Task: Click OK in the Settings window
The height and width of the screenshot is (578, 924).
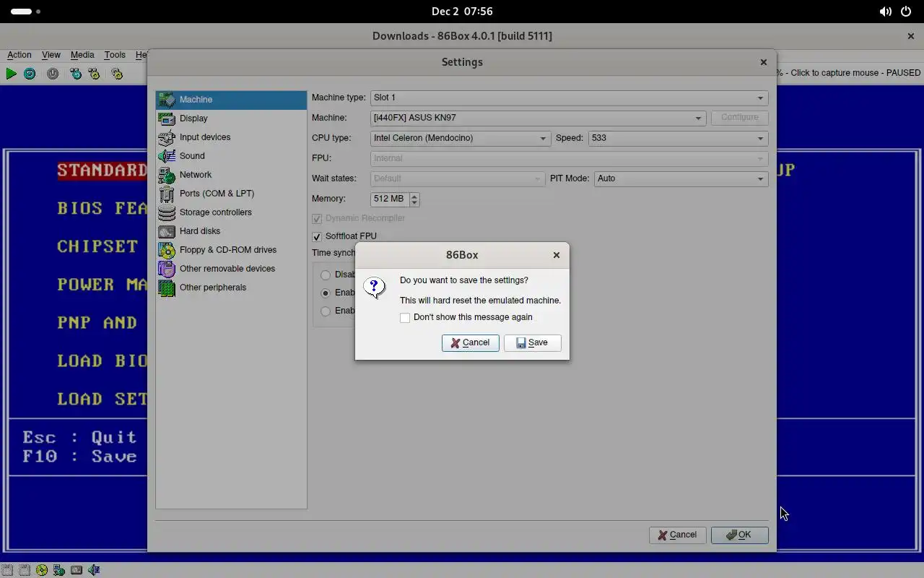Action: coord(739,535)
